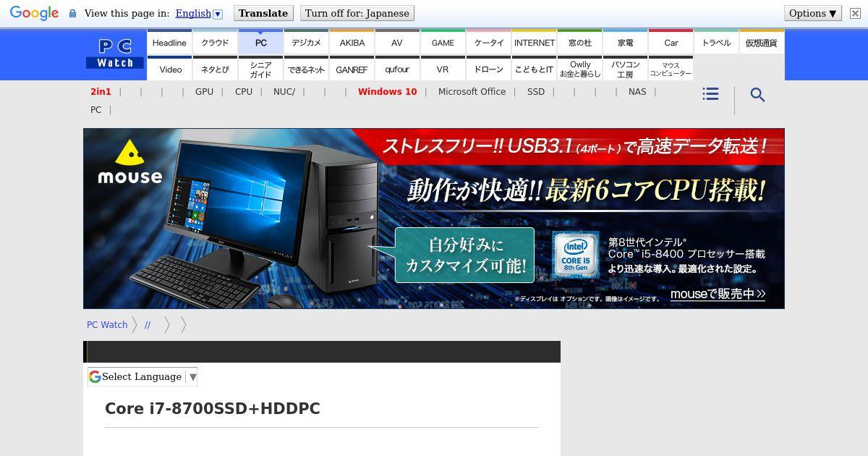
Task: Open the VR tab
Action: click(x=443, y=69)
